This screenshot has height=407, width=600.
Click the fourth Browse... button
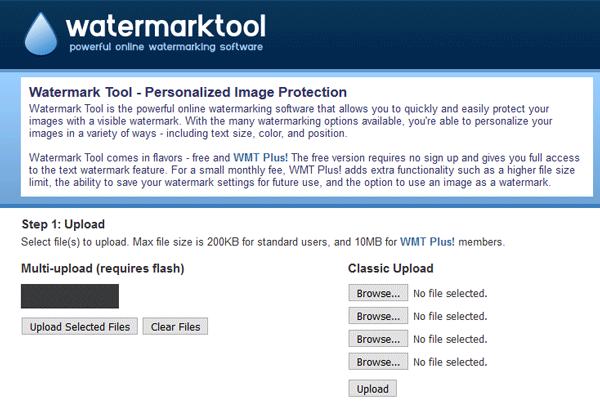pos(378,362)
